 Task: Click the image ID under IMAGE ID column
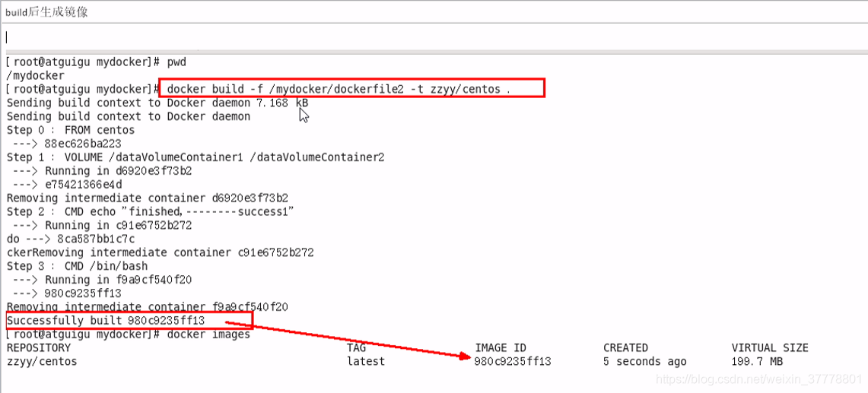point(513,361)
